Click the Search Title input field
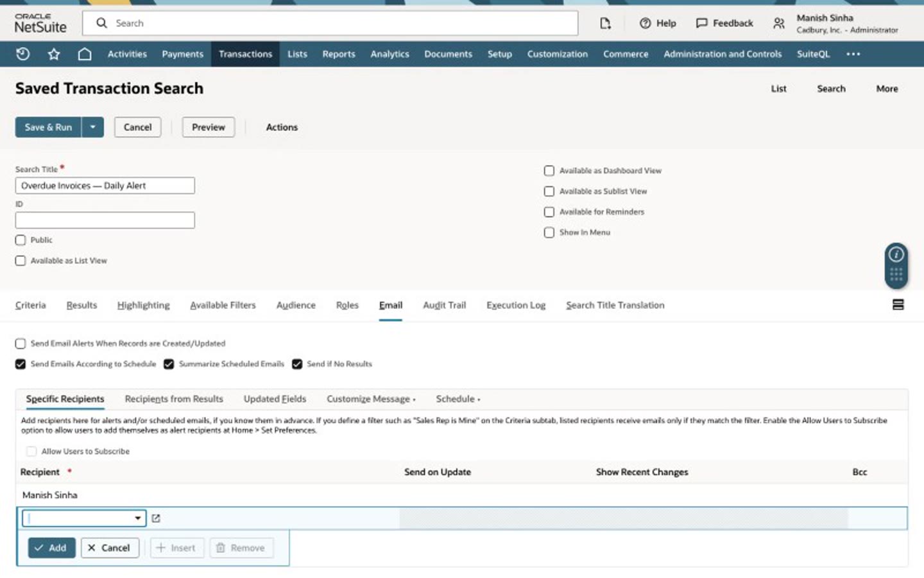 coord(105,186)
